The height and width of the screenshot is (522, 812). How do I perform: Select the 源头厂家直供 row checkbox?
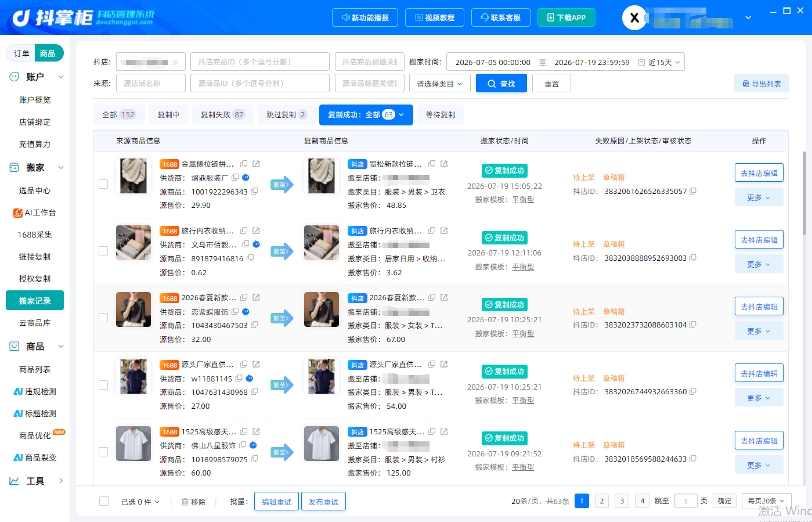coord(103,385)
